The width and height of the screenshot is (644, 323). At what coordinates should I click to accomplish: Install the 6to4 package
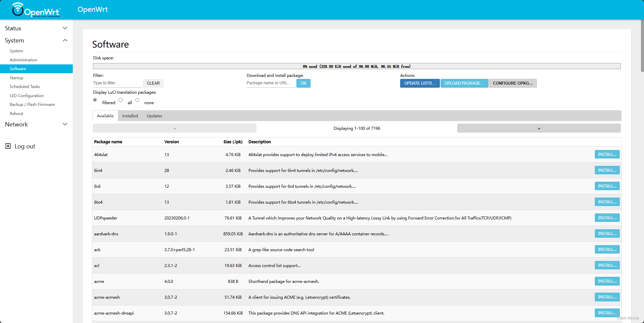click(607, 202)
